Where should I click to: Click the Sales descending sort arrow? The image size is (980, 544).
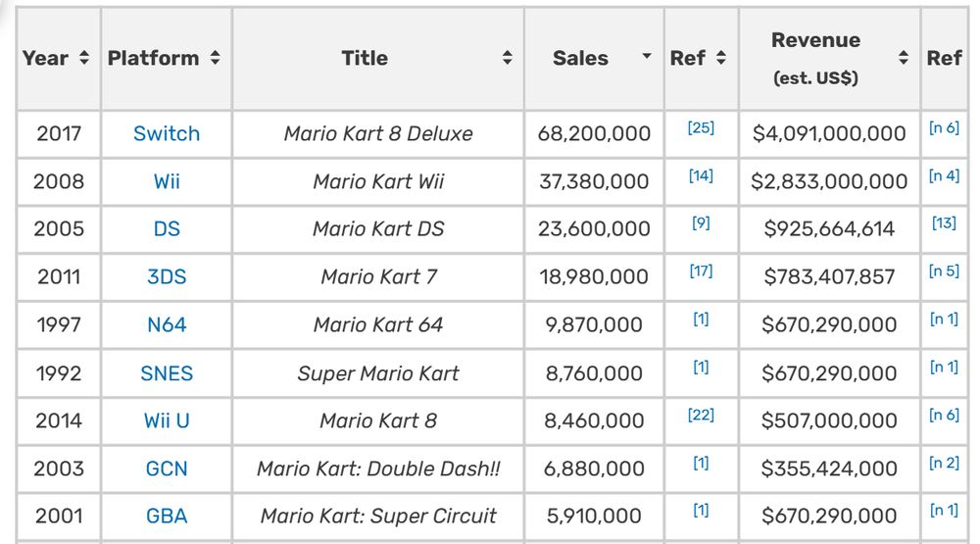point(647,57)
